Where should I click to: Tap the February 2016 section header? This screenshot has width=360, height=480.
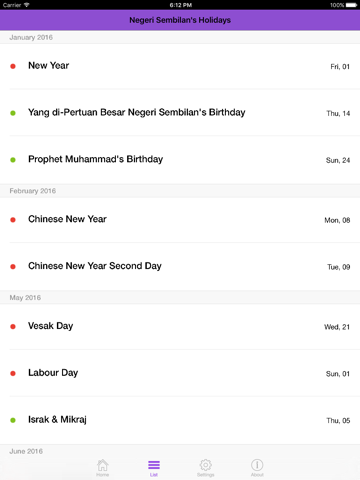[180, 191]
